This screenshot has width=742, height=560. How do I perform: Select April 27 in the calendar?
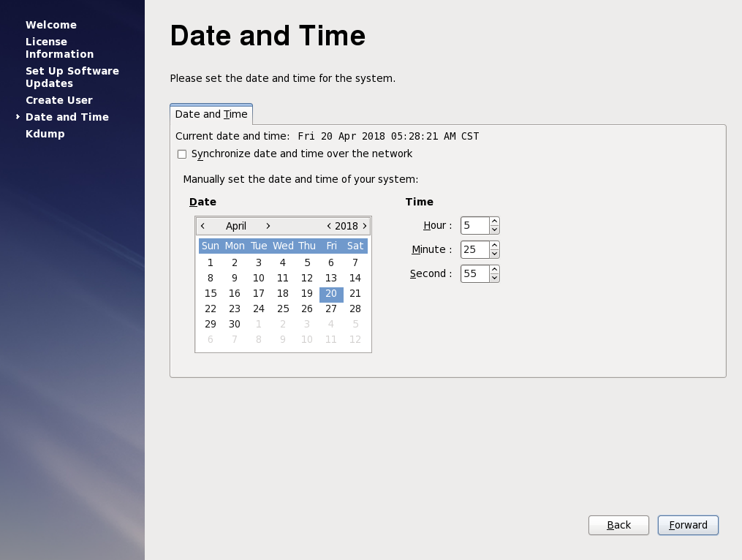point(331,309)
